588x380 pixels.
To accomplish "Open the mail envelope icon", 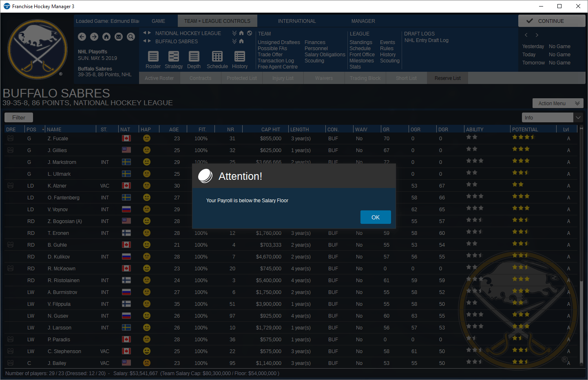I will 119,37.
